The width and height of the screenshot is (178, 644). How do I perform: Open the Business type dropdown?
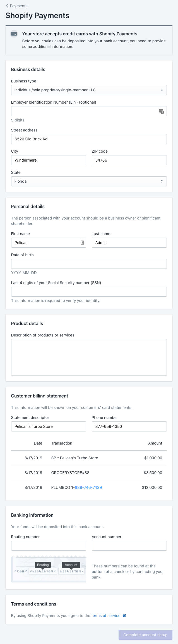point(89,90)
